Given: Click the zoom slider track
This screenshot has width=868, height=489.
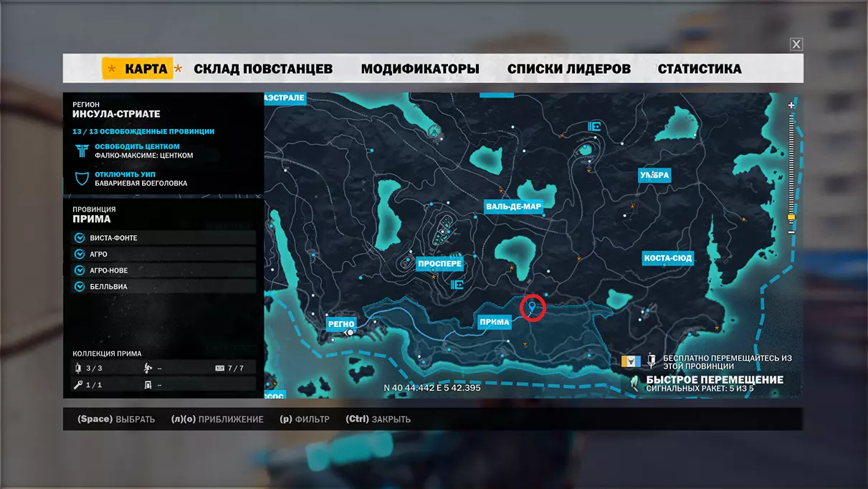Looking at the screenshot, I should point(791,168).
